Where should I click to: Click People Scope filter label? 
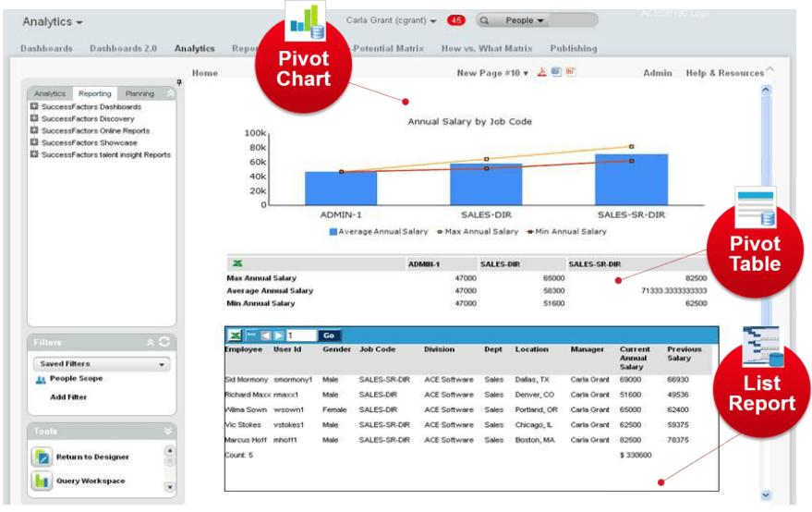tap(76, 379)
